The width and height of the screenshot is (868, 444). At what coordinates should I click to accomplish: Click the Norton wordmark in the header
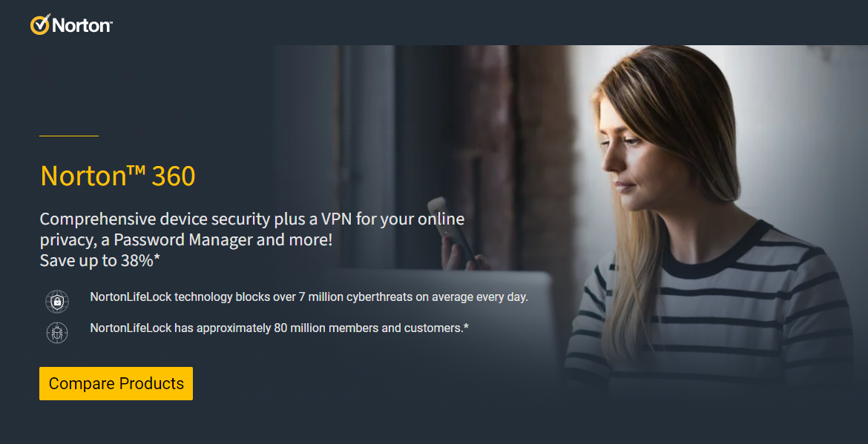(x=82, y=25)
